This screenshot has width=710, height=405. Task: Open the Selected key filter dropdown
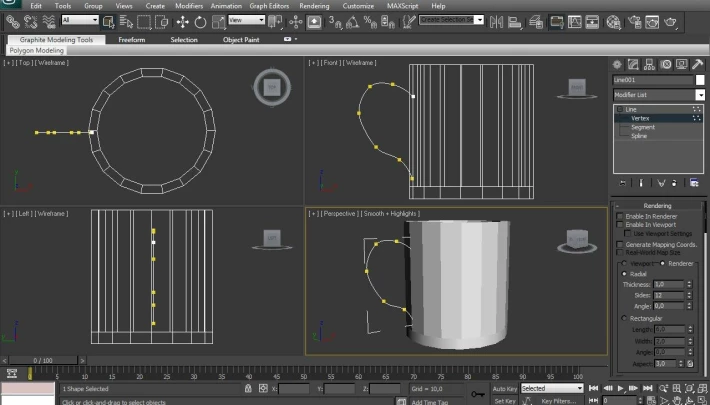(x=552, y=388)
